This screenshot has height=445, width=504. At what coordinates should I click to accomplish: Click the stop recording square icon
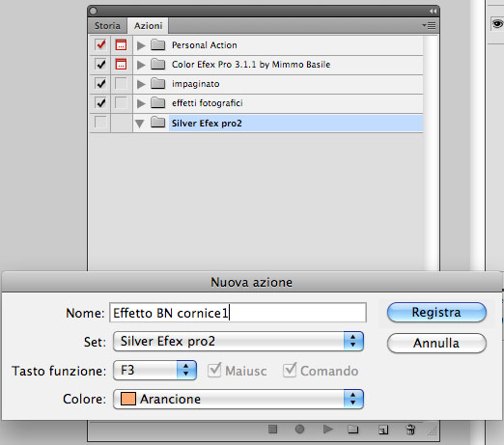[272, 429]
